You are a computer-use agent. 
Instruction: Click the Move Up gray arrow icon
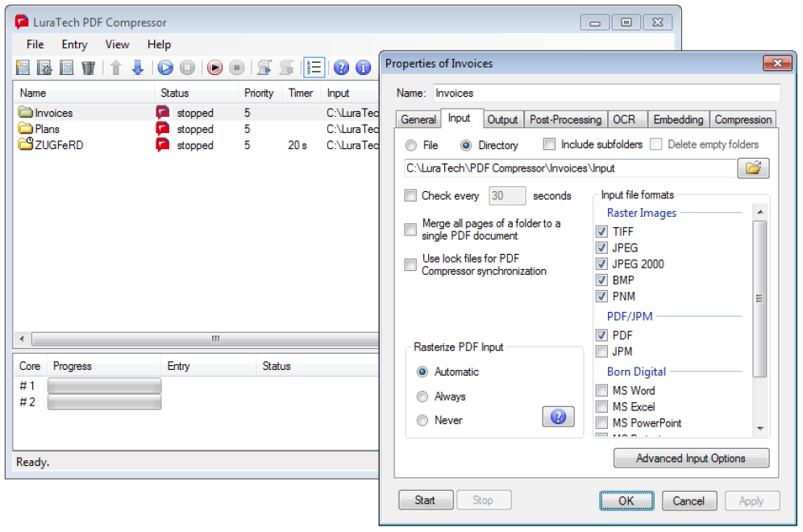point(116,68)
